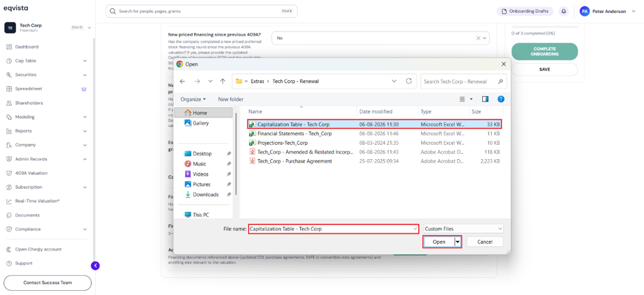Select Pictures in the navigation pane
Image resolution: width=644 pixels, height=295 pixels.
pyautogui.click(x=198, y=185)
